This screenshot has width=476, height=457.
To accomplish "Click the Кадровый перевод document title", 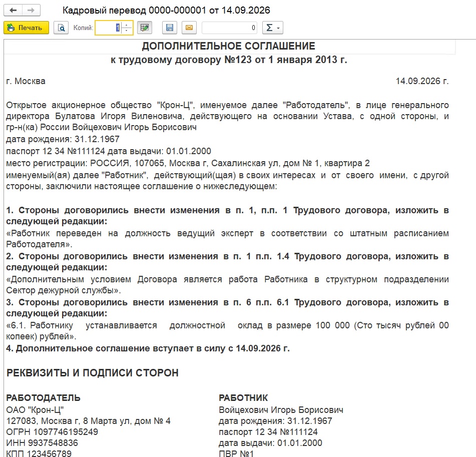I will coord(166,11).
